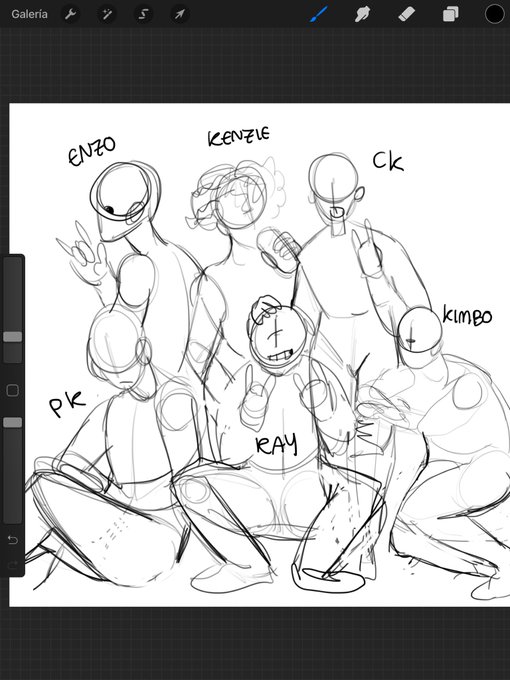The height and width of the screenshot is (680, 510).
Task: Open the black color swatch picker
Action: [494, 14]
